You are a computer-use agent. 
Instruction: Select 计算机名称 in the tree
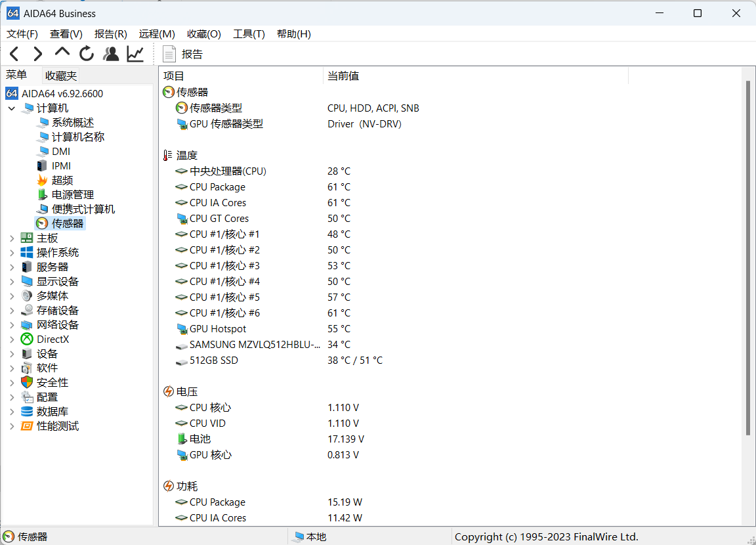click(77, 137)
